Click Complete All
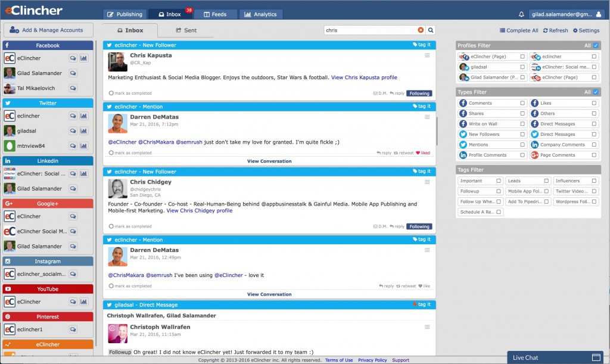This screenshot has width=610, height=364. [519, 30]
